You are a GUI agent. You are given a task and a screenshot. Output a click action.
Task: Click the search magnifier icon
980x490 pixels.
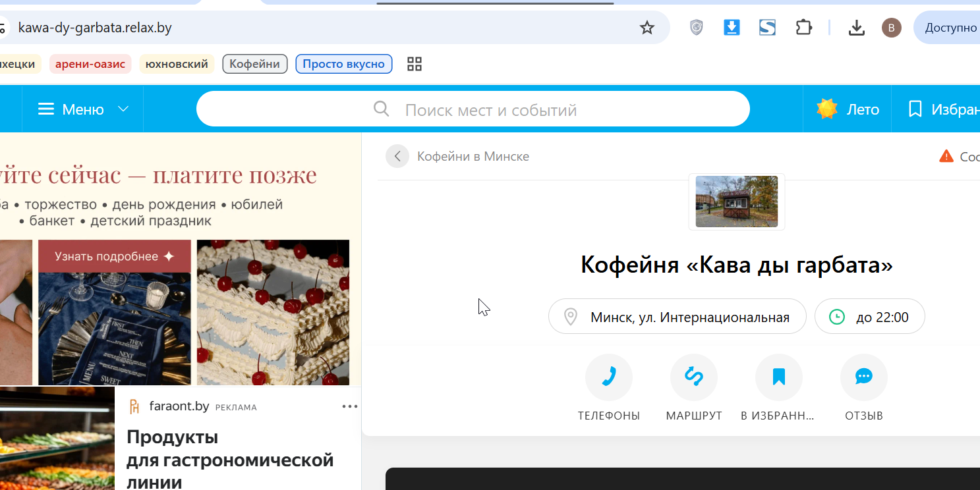(381, 109)
